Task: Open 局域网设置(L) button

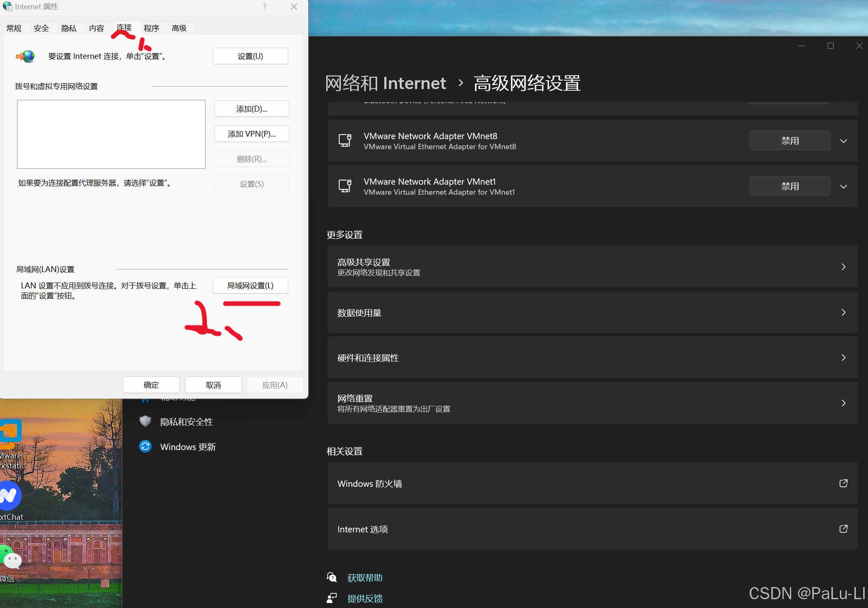Action: tap(250, 285)
